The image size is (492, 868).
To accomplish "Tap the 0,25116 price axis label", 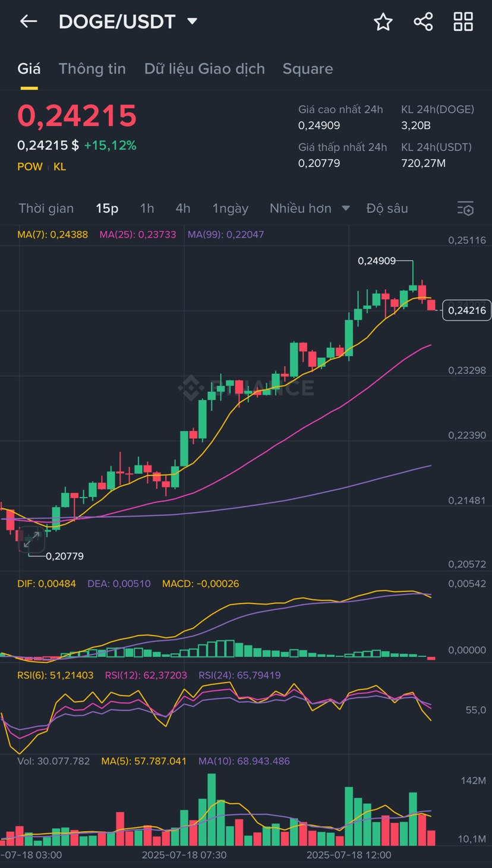I will 467,241.
